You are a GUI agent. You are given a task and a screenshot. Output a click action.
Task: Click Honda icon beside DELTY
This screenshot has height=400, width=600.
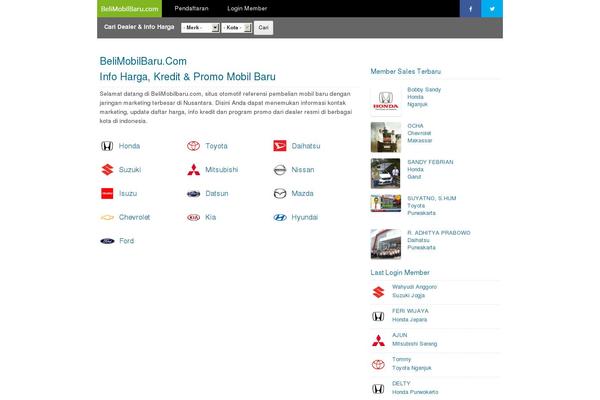pos(378,389)
